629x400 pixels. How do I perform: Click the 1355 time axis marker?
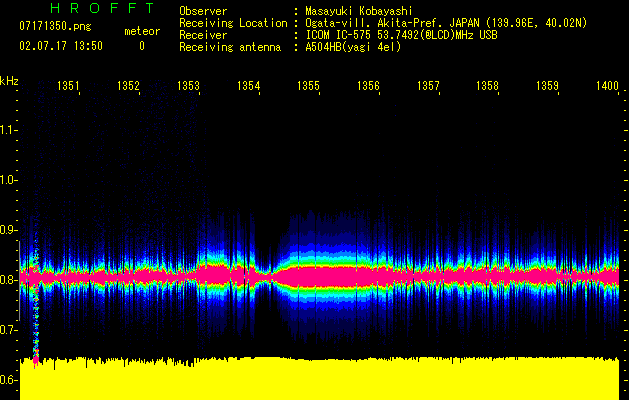click(x=308, y=85)
